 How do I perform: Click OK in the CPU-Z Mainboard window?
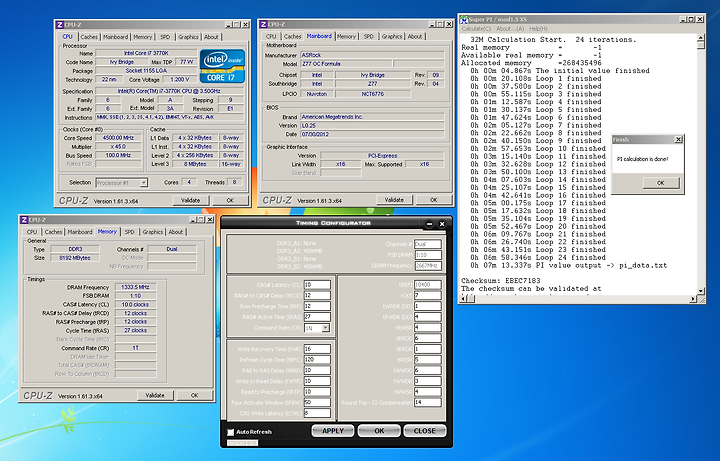coord(433,200)
